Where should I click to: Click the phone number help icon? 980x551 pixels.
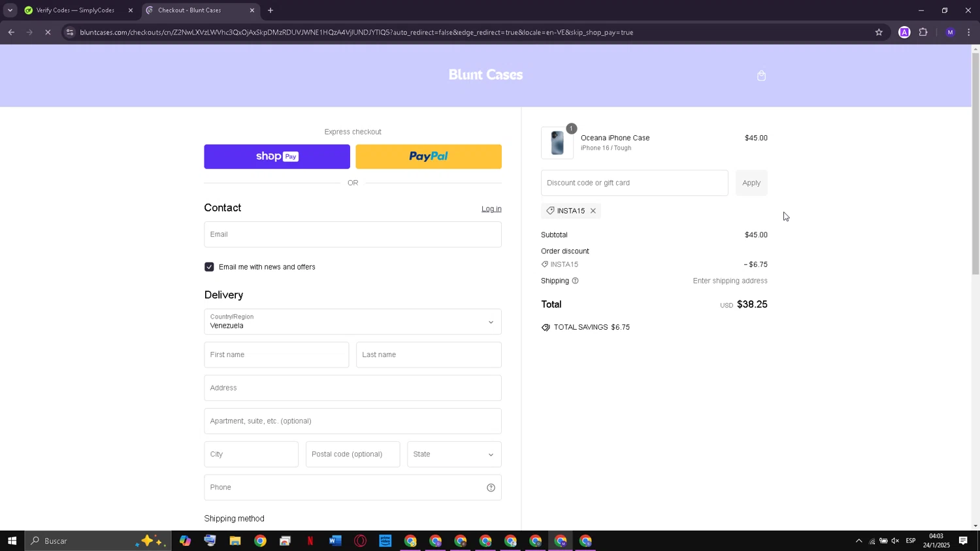[491, 488]
